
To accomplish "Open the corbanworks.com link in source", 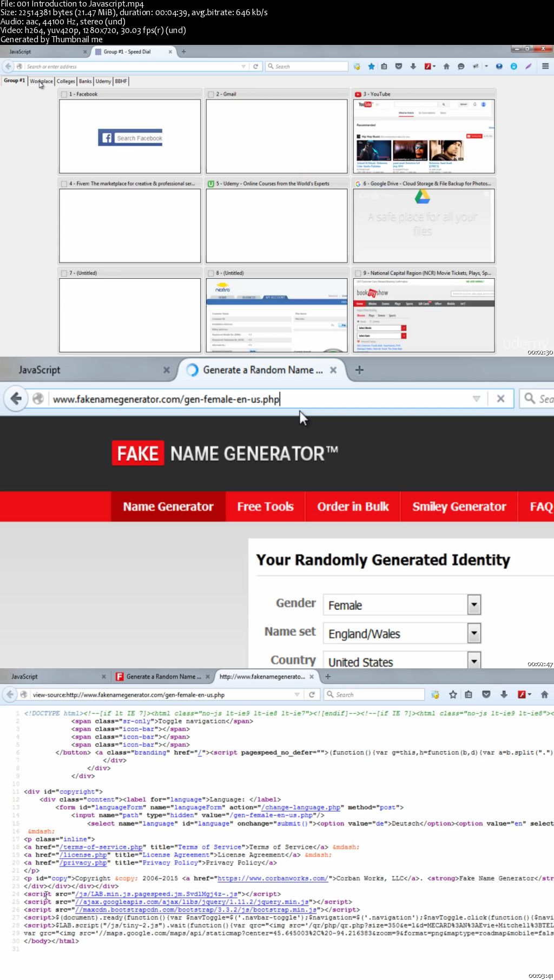I will (x=272, y=878).
